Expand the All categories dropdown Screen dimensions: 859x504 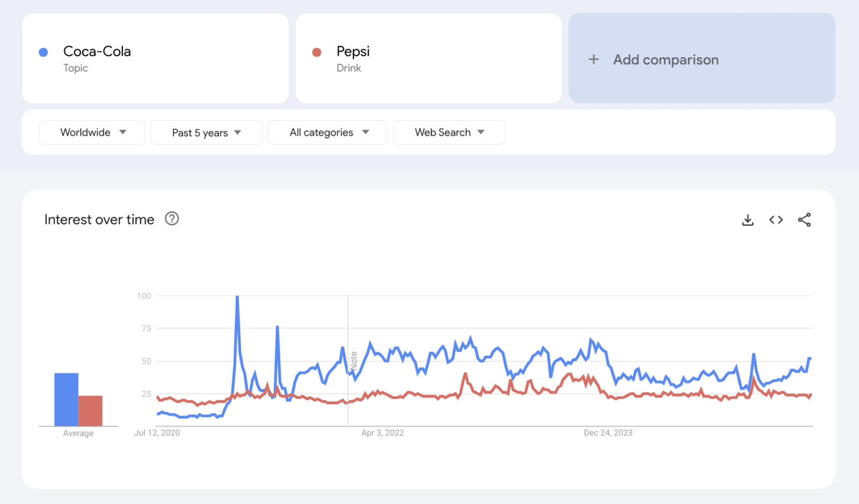[327, 133]
